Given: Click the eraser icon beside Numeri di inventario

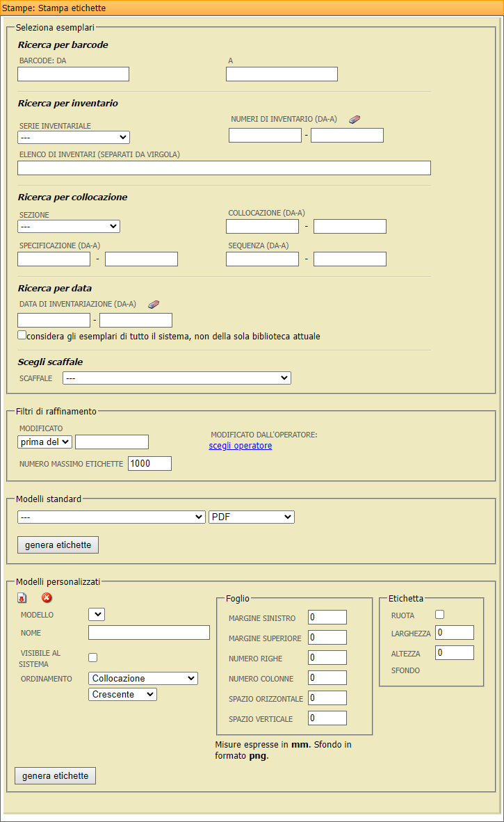Looking at the screenshot, I should point(355,120).
